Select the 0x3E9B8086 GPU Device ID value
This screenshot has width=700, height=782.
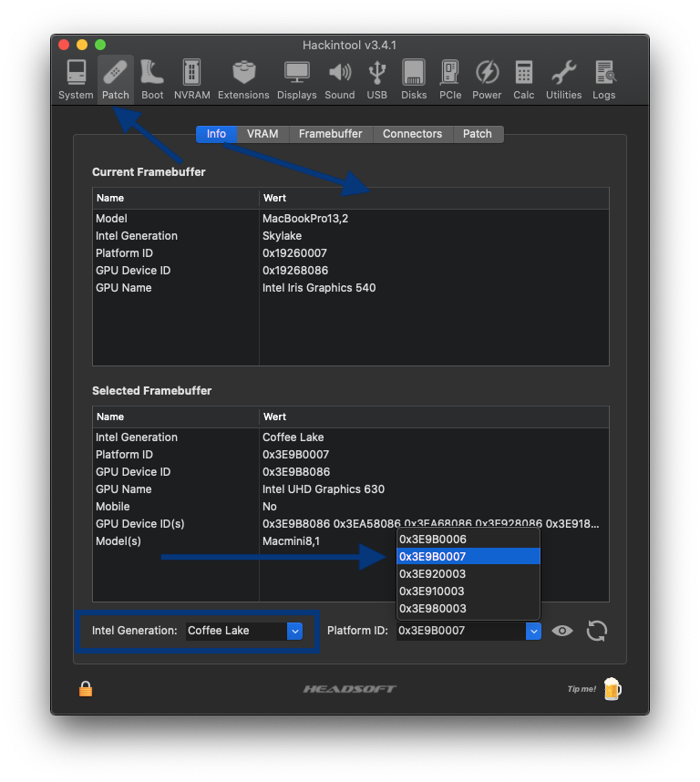296,472
